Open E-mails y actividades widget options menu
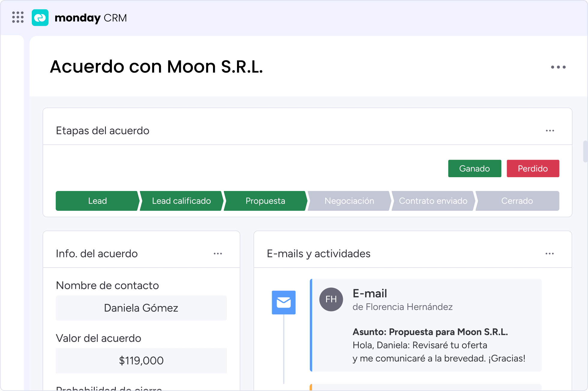This screenshot has height=391, width=588. (549, 254)
